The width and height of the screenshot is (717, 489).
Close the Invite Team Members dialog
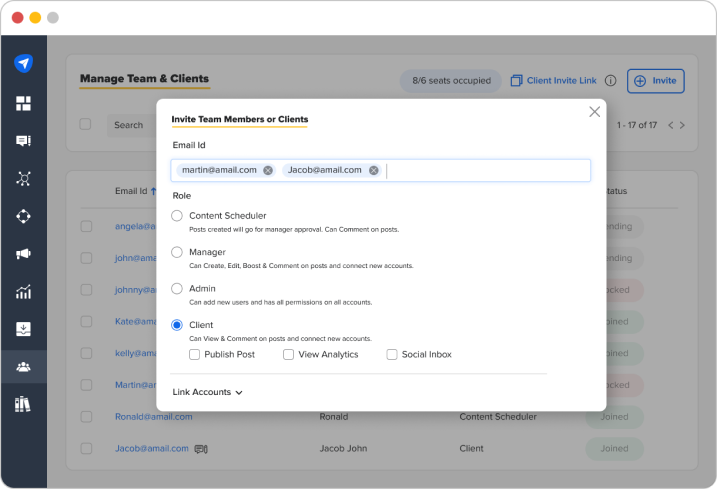pos(594,112)
